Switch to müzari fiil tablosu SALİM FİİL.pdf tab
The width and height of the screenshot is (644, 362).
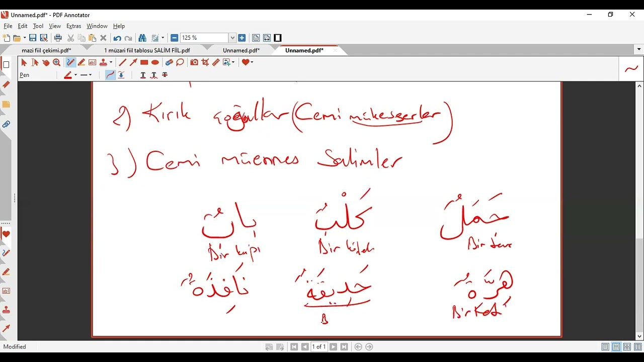coord(147,50)
